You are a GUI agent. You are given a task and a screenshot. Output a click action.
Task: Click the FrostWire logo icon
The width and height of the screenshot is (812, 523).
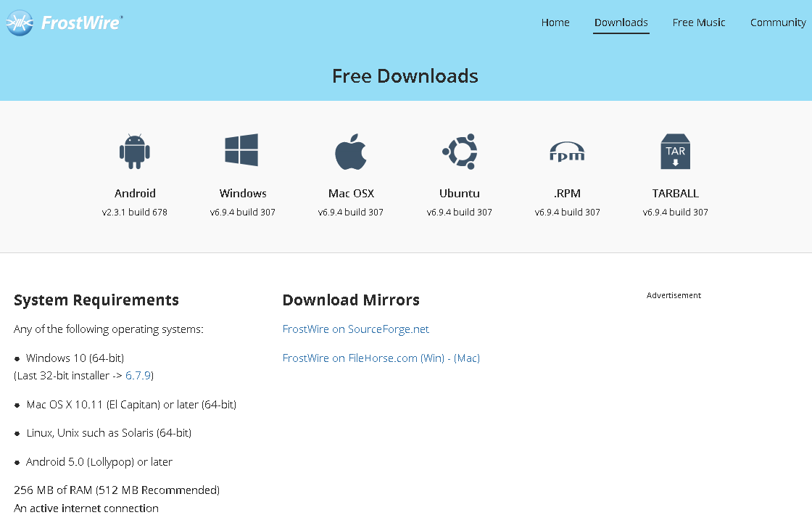(20, 23)
